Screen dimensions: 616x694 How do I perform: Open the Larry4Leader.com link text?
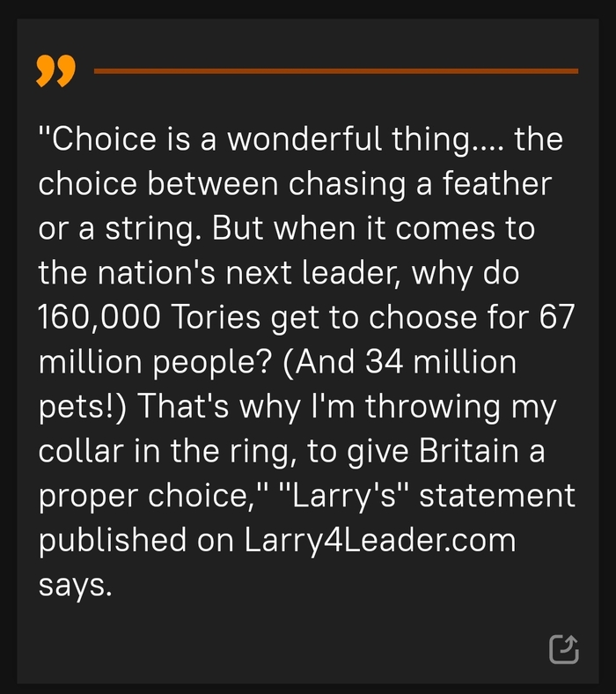[x=380, y=539]
